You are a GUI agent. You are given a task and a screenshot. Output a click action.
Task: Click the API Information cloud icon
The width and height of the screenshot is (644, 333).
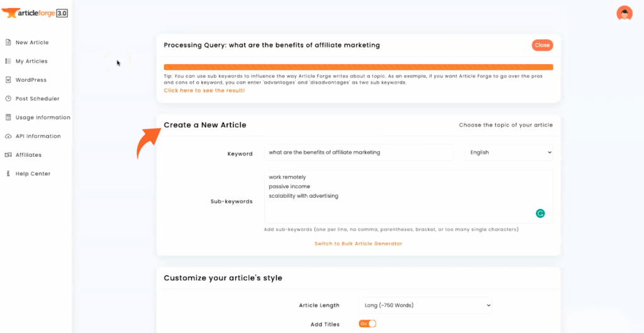tap(8, 136)
